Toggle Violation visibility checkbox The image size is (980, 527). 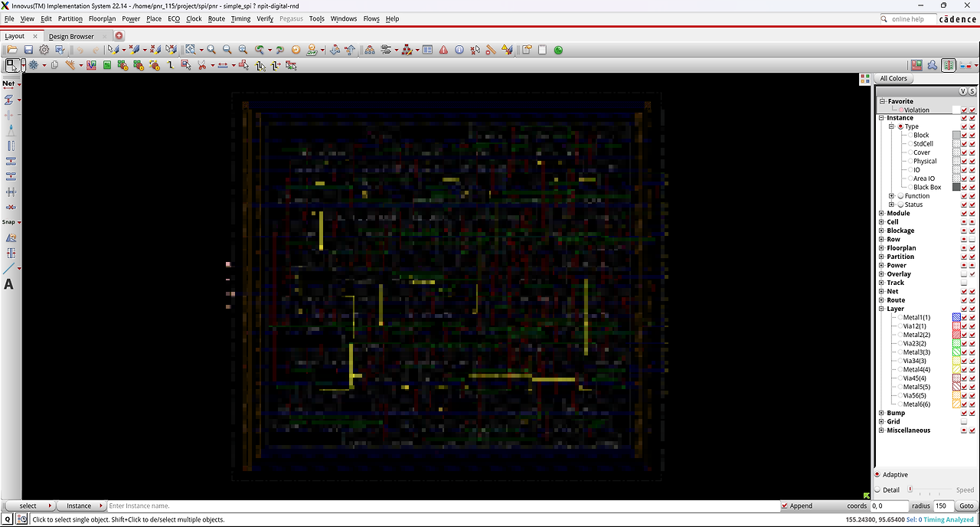pyautogui.click(x=964, y=110)
